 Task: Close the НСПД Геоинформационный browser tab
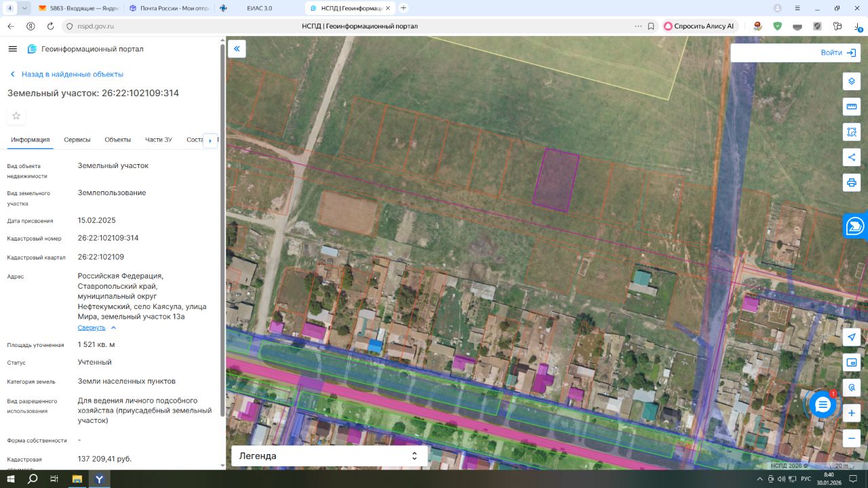[x=389, y=8]
